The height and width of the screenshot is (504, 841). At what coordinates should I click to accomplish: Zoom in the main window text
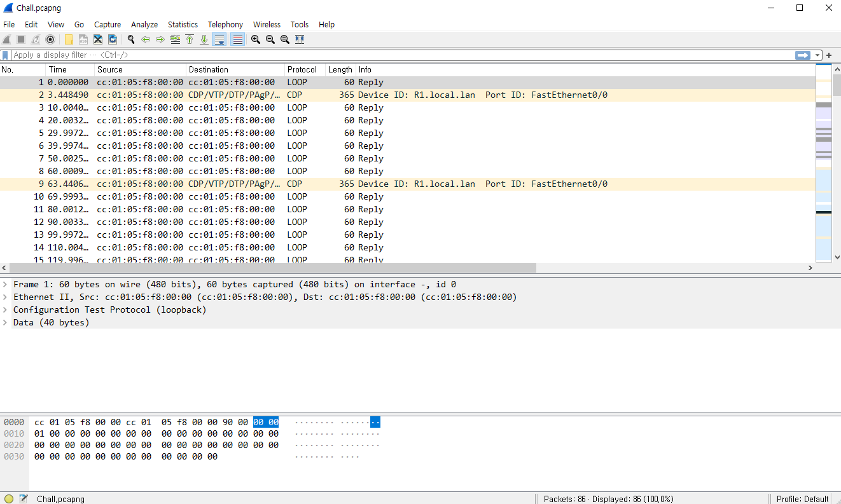point(256,39)
